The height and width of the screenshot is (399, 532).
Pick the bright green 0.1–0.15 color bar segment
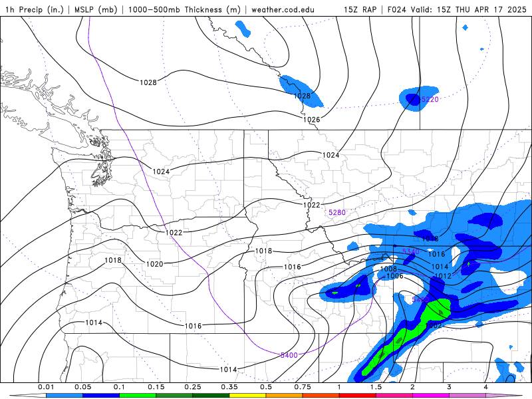click(138, 396)
